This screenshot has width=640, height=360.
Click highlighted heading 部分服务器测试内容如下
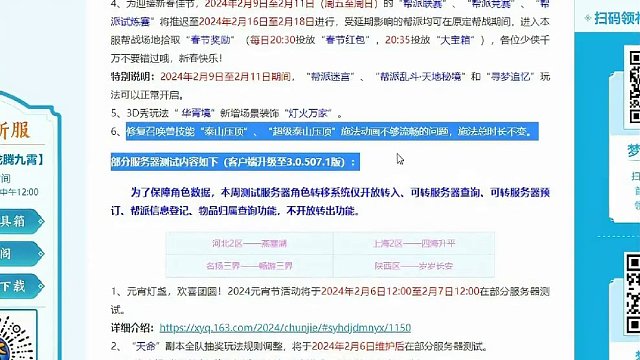click(235, 162)
